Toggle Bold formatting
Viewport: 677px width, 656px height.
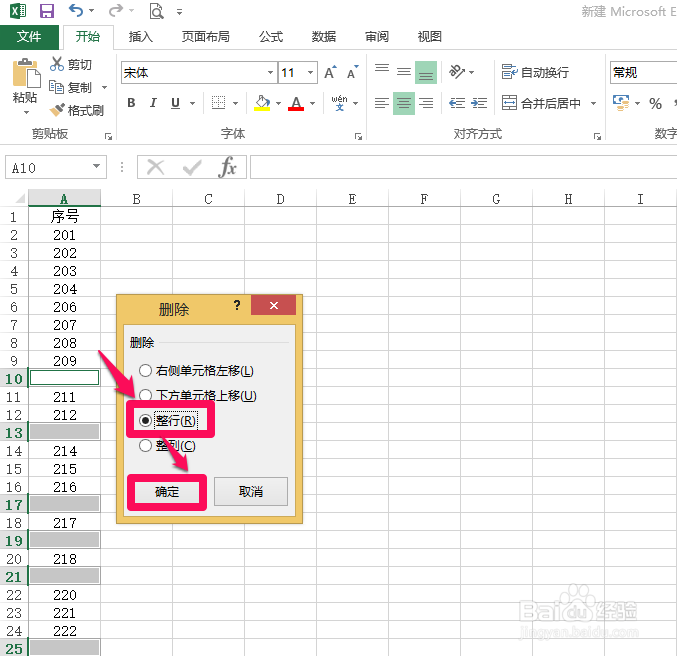[131, 103]
